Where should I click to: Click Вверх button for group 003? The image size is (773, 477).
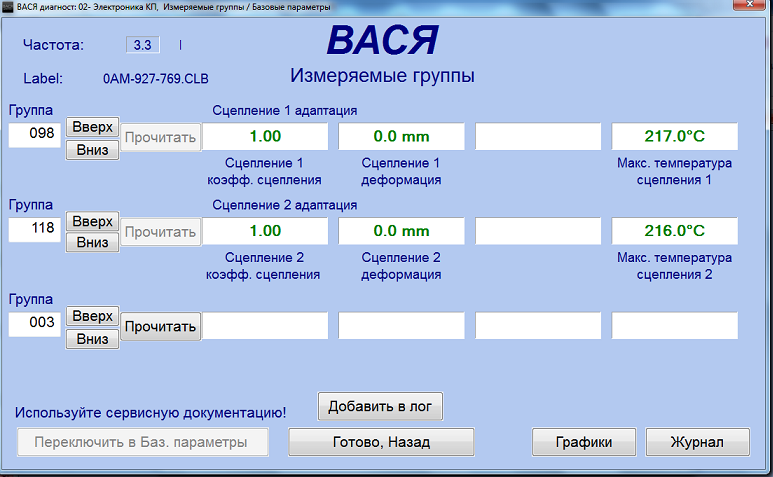point(93,316)
